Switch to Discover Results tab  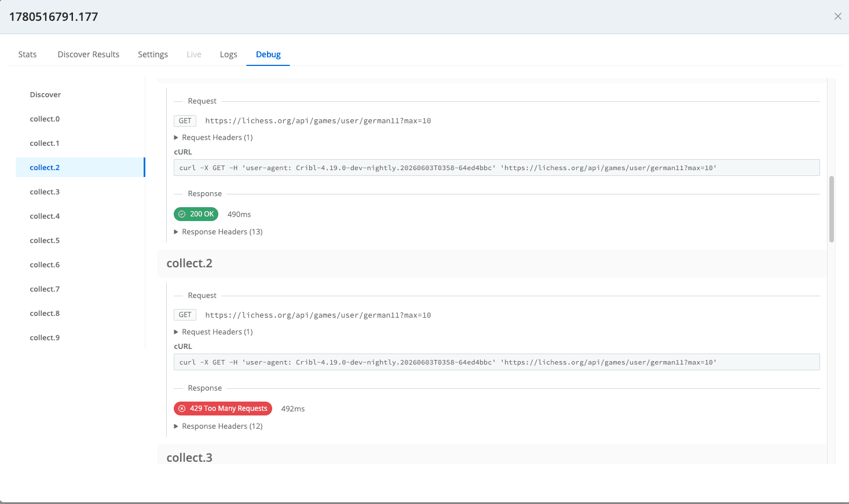[89, 54]
